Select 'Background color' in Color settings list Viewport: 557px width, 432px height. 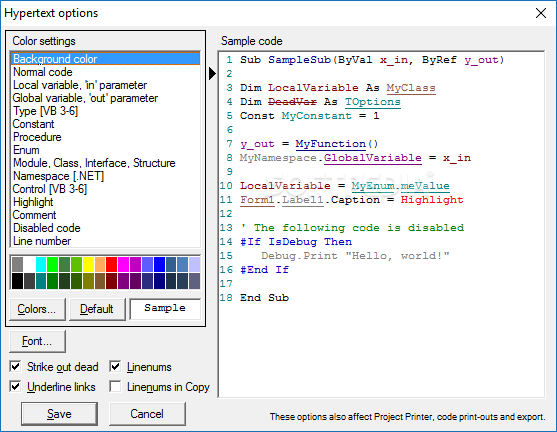pos(106,59)
